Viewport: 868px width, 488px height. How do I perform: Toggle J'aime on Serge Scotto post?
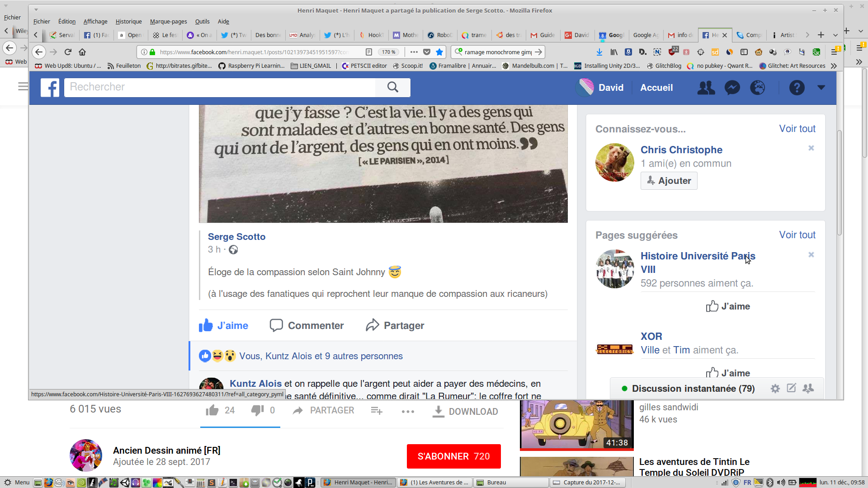223,325
